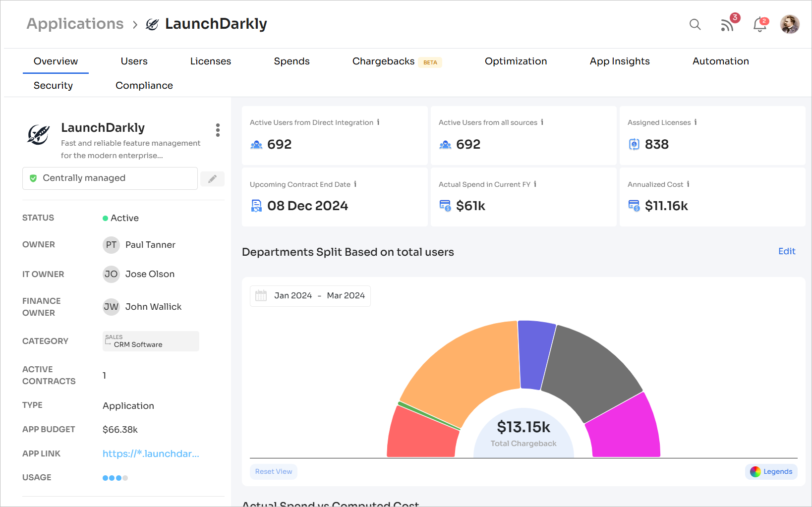Viewport: 812px width, 507px height.
Task: Open the Spends tab
Action: click(291, 61)
